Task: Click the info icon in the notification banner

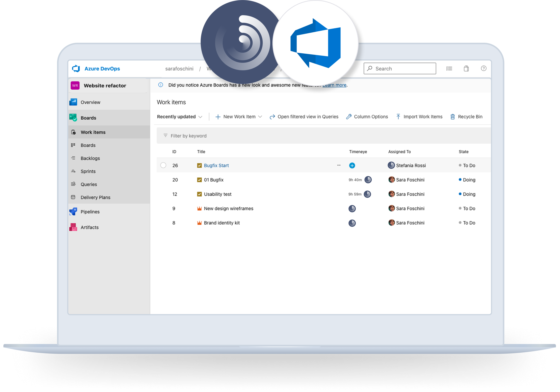Action: 160,85
